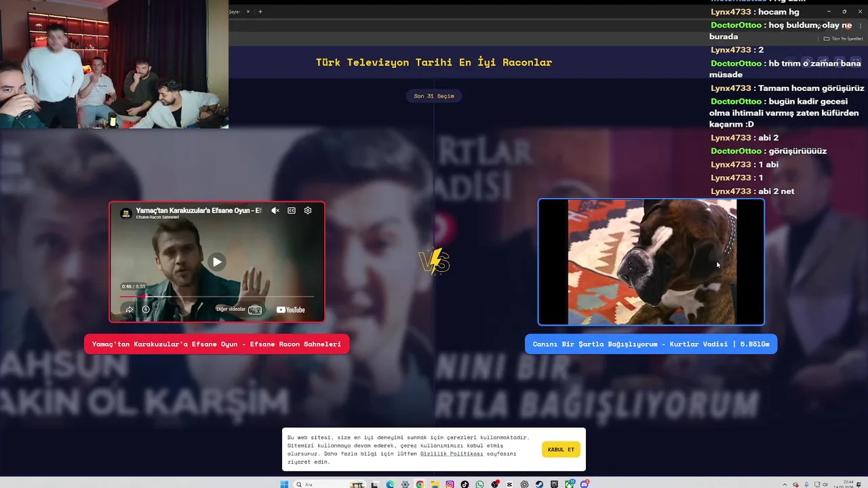Image resolution: width=868 pixels, height=488 pixels.
Task: Open Microsoft Edge from the taskbar
Action: (x=390, y=484)
